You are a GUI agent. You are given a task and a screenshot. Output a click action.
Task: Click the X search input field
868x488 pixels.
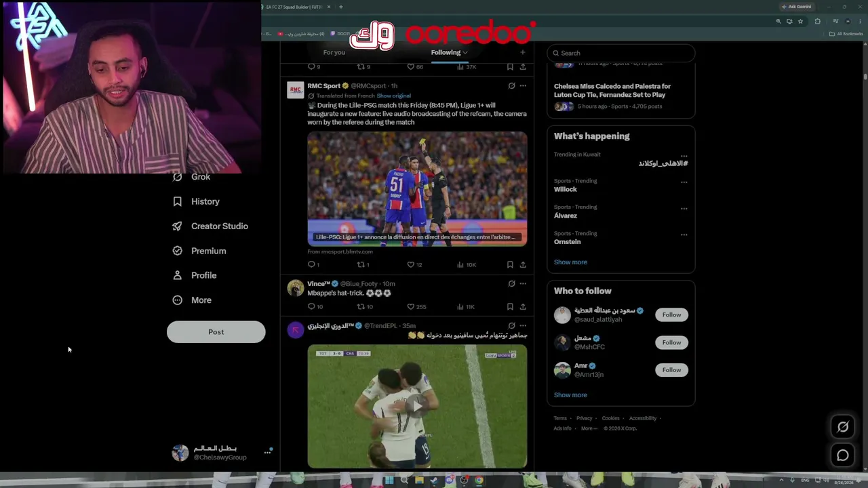(x=621, y=53)
